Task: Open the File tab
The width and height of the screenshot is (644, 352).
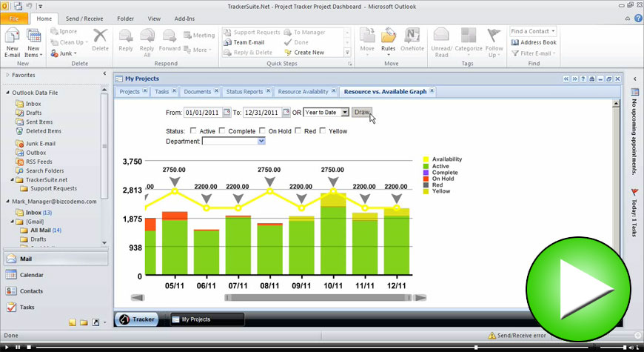Action: [14, 19]
